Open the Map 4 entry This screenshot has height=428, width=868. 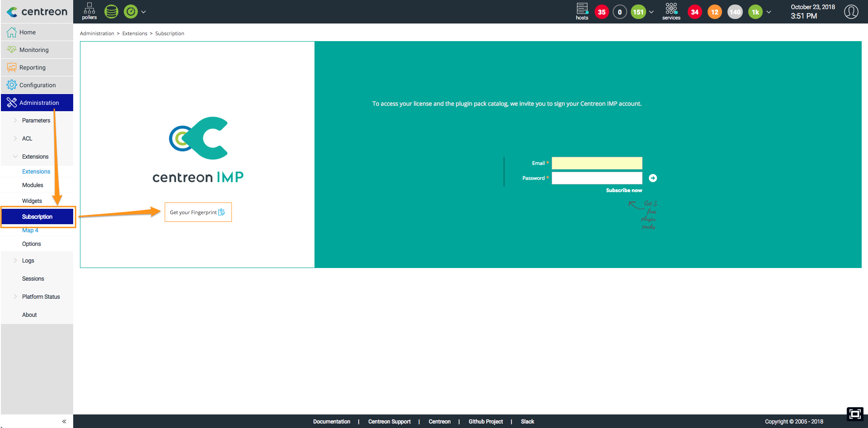pyautogui.click(x=30, y=230)
